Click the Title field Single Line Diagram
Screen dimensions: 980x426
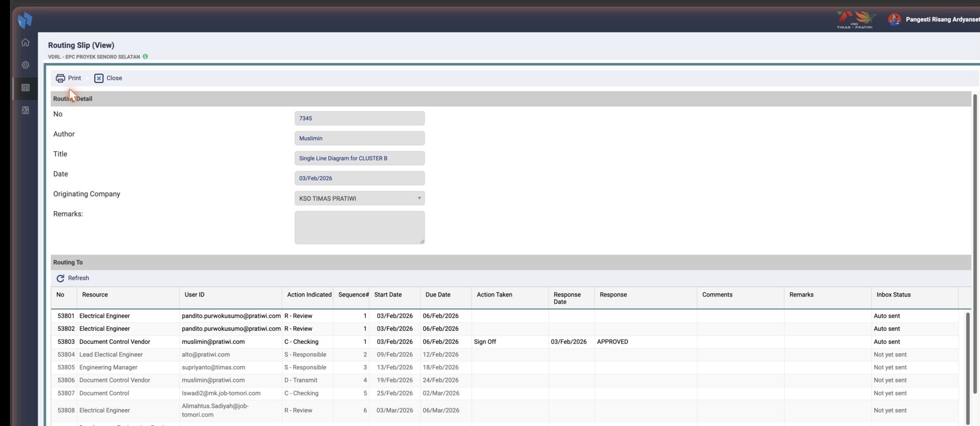click(x=359, y=158)
